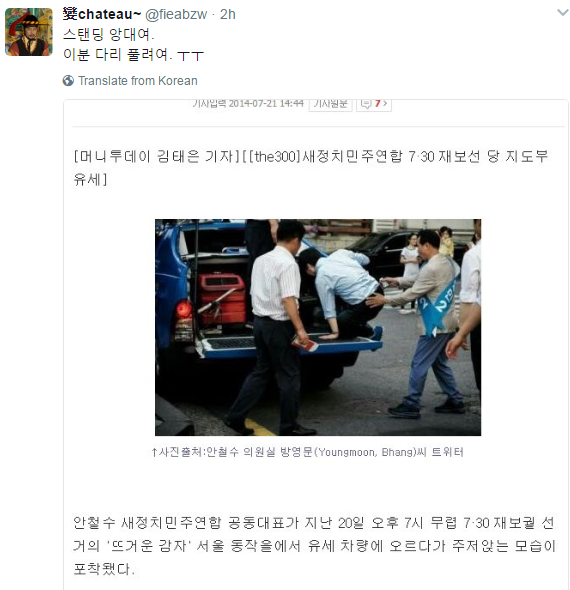Click the globe translate icon
The image size is (570, 590).
click(x=68, y=81)
